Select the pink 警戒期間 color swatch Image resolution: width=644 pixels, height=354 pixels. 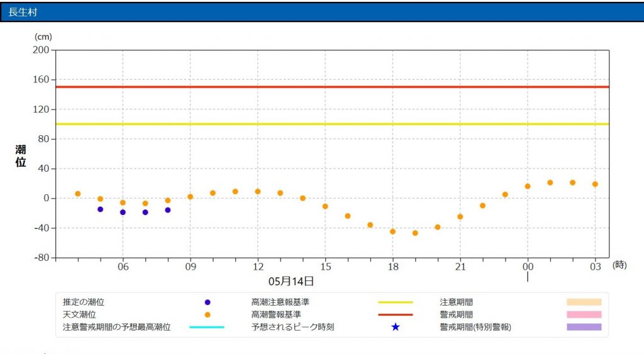click(584, 314)
